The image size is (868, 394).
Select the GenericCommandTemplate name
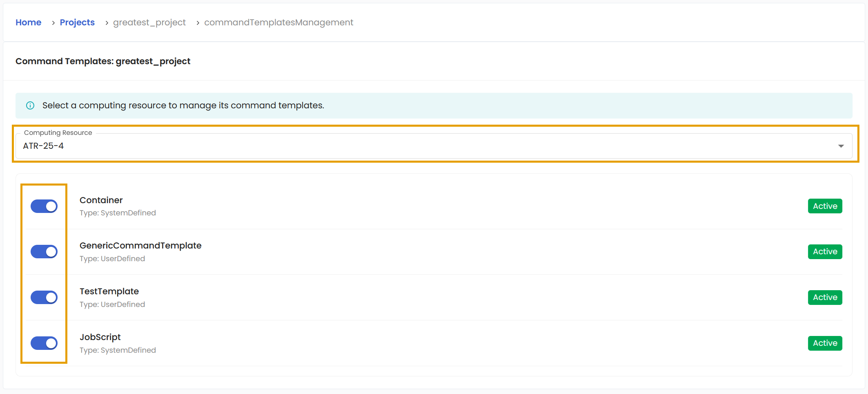(140, 246)
